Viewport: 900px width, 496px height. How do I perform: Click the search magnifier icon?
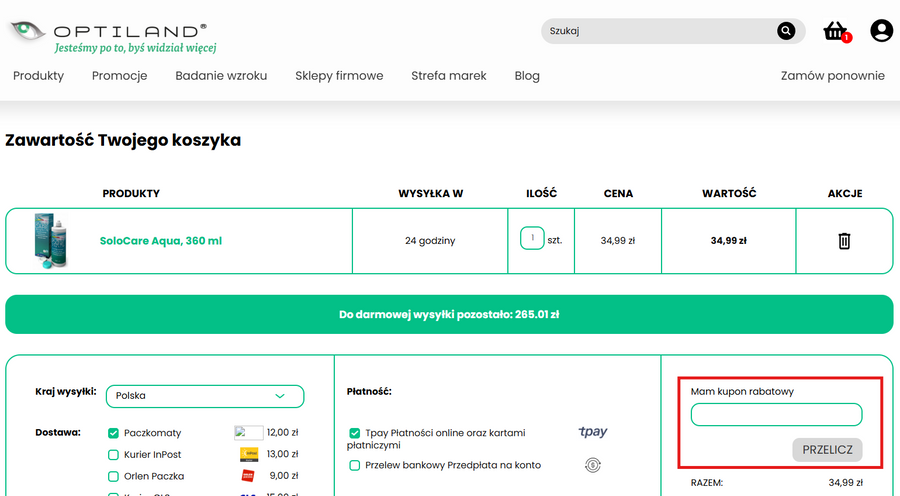click(x=787, y=31)
